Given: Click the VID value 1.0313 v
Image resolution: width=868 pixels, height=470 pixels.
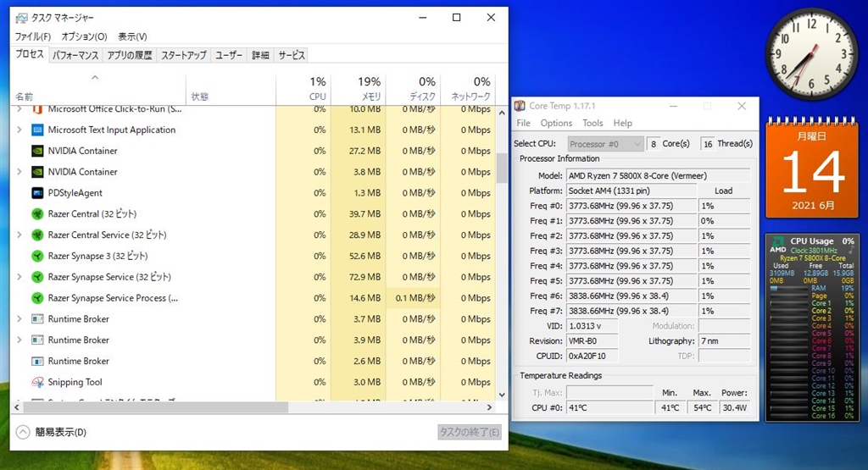Looking at the screenshot, I should click(x=592, y=326).
